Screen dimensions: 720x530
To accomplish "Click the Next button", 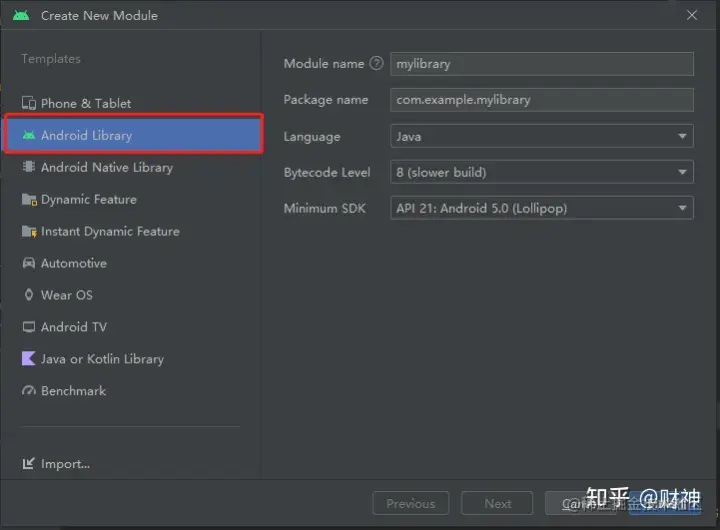I will (x=497, y=503).
